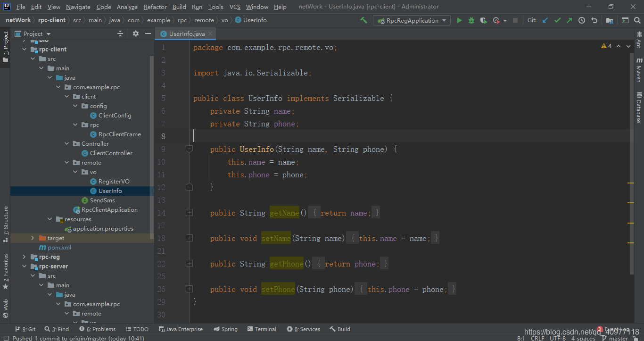Open the VCS menu
This screenshot has height=341, width=644.
pyautogui.click(x=235, y=7)
